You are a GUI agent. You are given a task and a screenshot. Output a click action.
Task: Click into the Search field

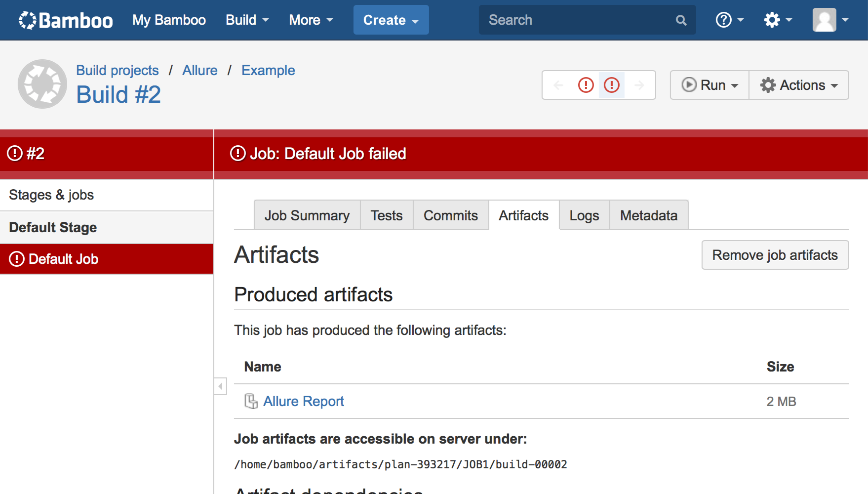[578, 20]
